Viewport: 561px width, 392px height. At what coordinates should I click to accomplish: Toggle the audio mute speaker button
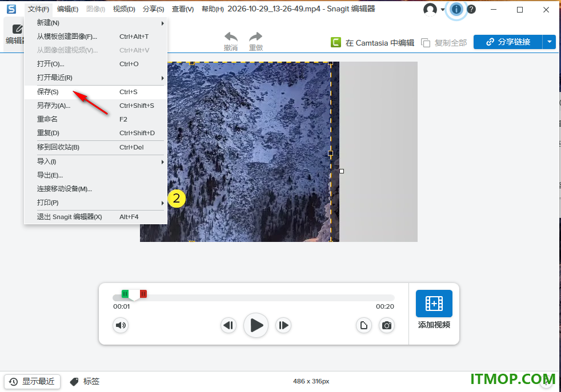tap(121, 325)
